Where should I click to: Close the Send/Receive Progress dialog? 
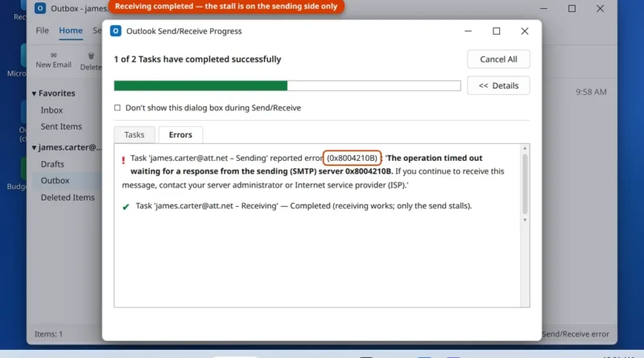click(525, 31)
